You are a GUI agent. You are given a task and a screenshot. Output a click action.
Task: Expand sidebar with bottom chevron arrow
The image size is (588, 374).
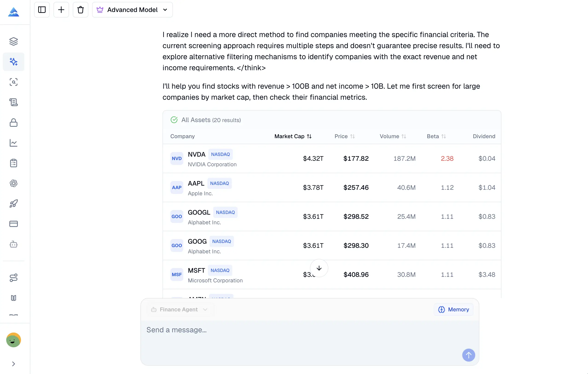pos(13,364)
